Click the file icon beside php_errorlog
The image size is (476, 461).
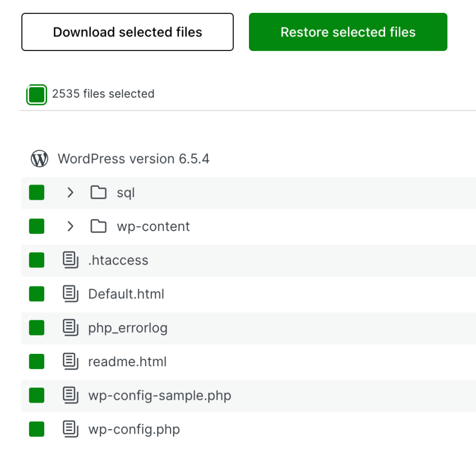70,328
